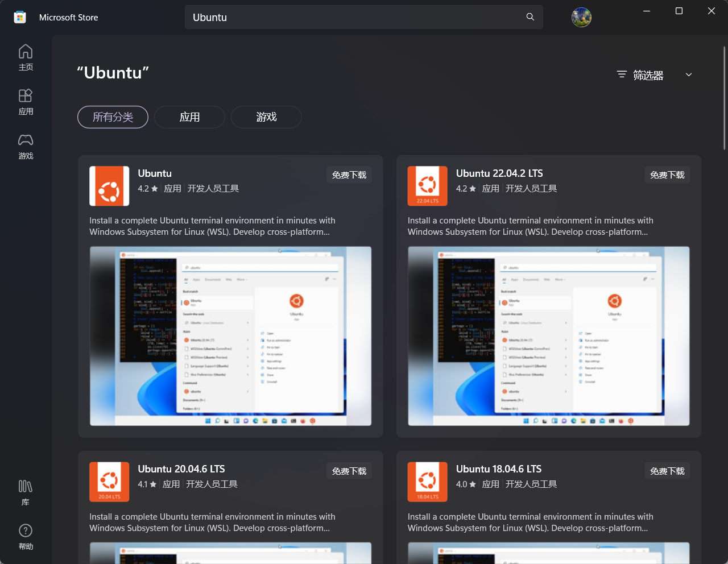This screenshot has width=728, height=564.
Task: Click 免费下载 for Ubuntu 18.04.6 LTS
Action: click(x=667, y=471)
